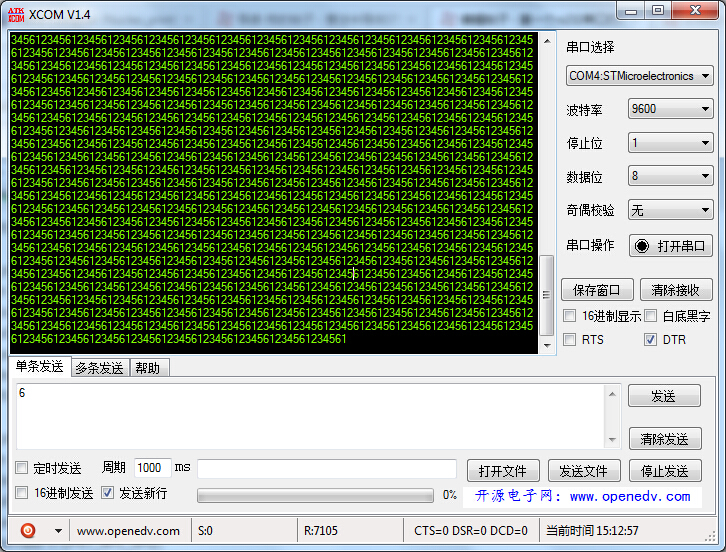Click the ATK XCOM title bar icon

coord(16,15)
